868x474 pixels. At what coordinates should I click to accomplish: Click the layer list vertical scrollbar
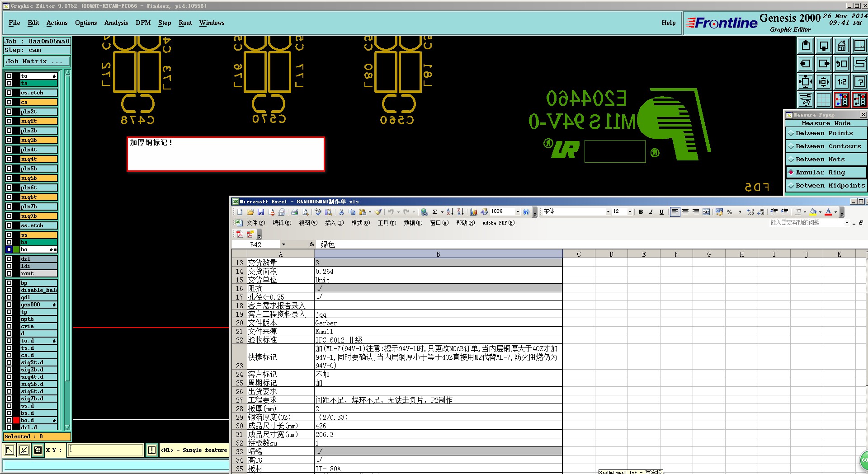(67, 249)
